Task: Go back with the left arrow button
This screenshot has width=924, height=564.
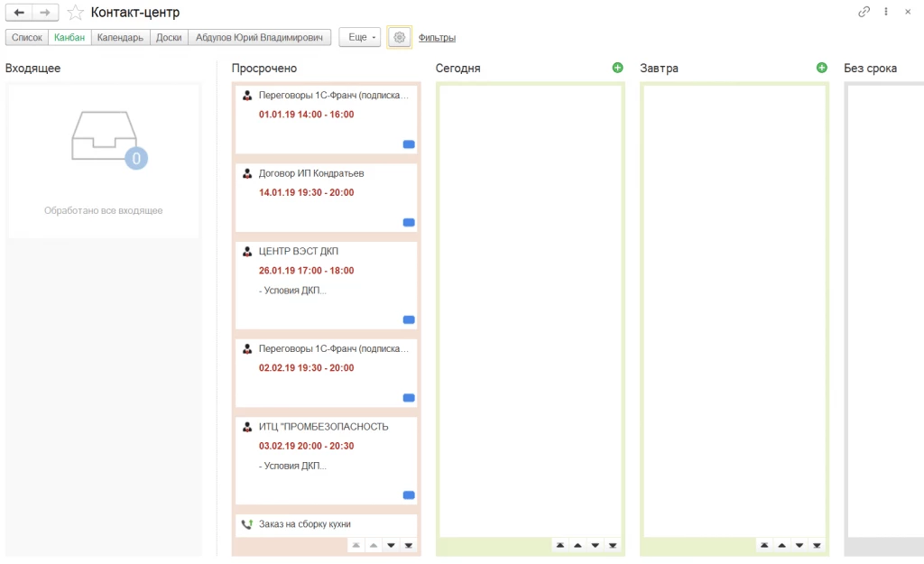Action: tap(19, 13)
